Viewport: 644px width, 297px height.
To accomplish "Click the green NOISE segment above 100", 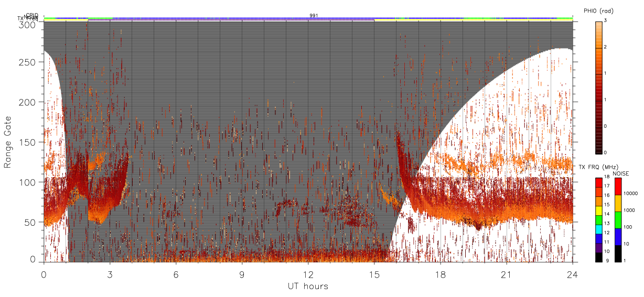I will click(x=619, y=219).
